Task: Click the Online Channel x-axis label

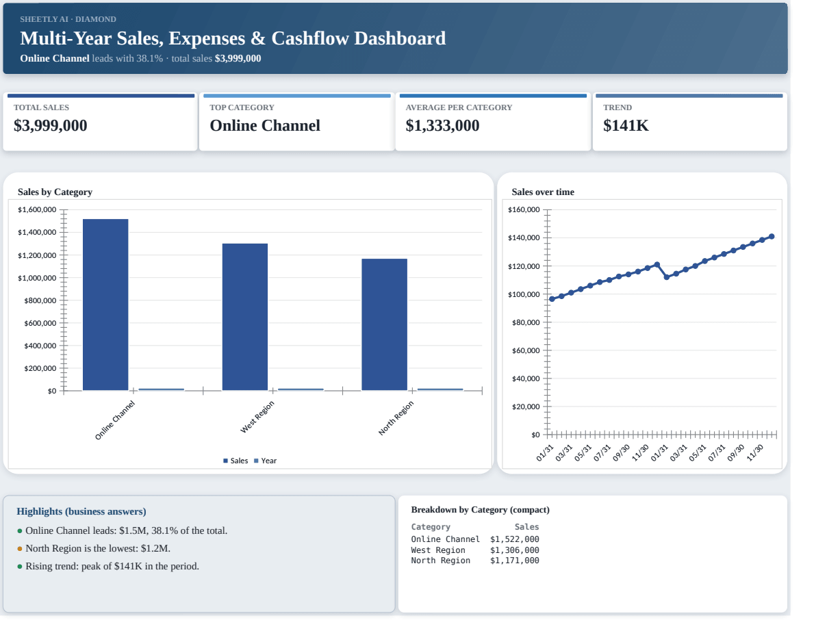Action: point(115,420)
